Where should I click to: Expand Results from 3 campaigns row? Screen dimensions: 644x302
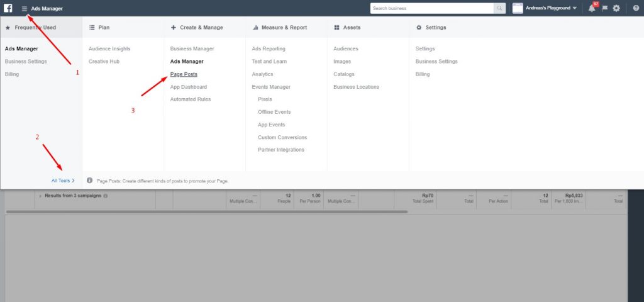point(40,196)
